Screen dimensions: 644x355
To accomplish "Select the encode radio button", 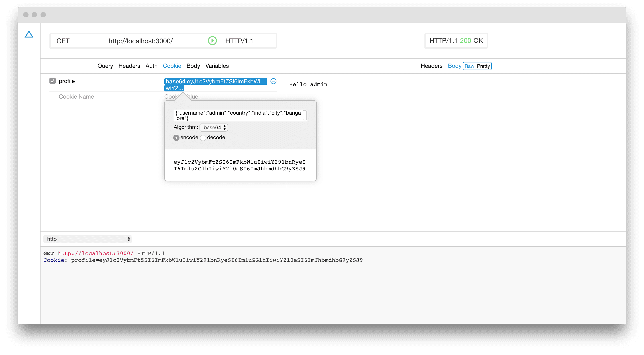I will pyautogui.click(x=176, y=138).
